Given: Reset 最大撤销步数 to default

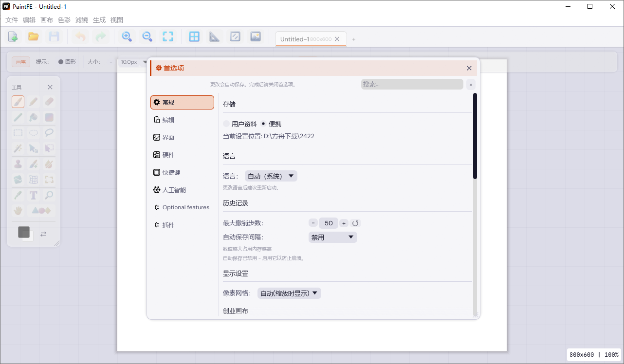Looking at the screenshot, I should (x=355, y=223).
